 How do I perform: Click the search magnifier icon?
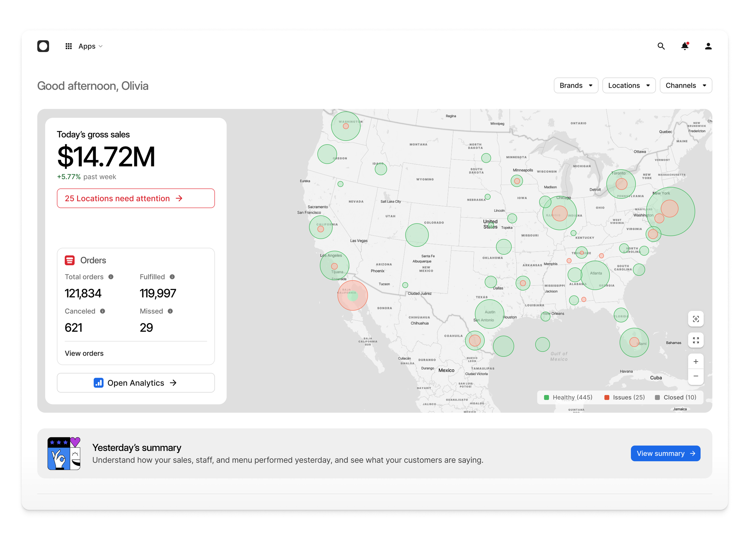[661, 46]
